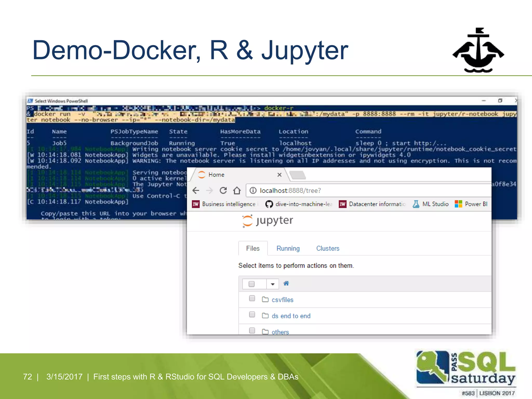Viewport: 532px width, 399px height.
Task: Click the BackgroundJob cell in PowerShell
Action: tap(134, 143)
